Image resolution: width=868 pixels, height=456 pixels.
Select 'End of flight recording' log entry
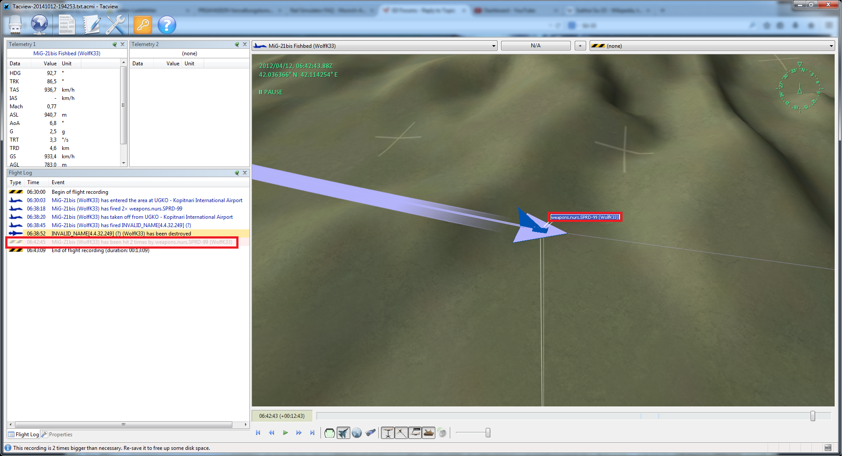pyautogui.click(x=128, y=250)
